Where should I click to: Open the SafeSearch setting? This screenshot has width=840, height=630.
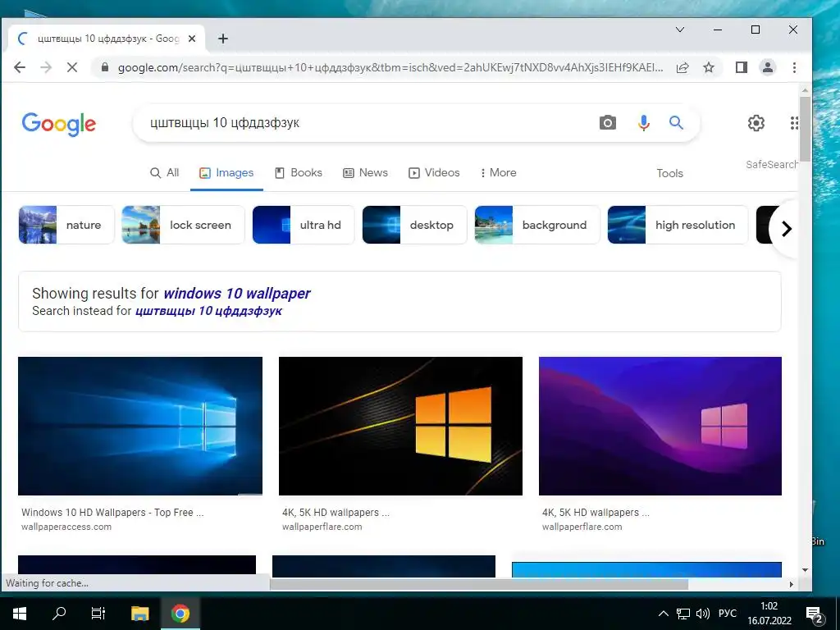771,164
